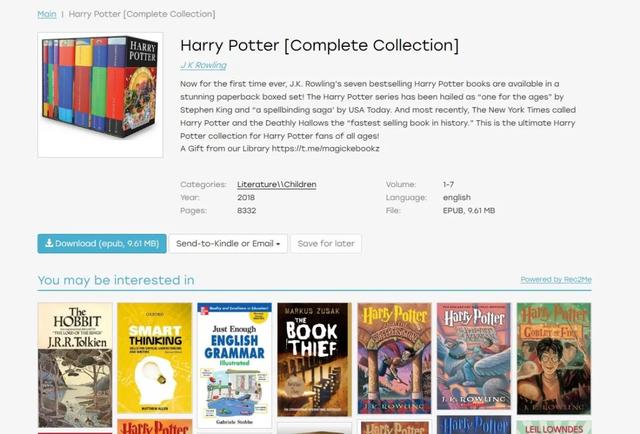Open the Literature\\Children category link
640x434 pixels.
(x=277, y=185)
